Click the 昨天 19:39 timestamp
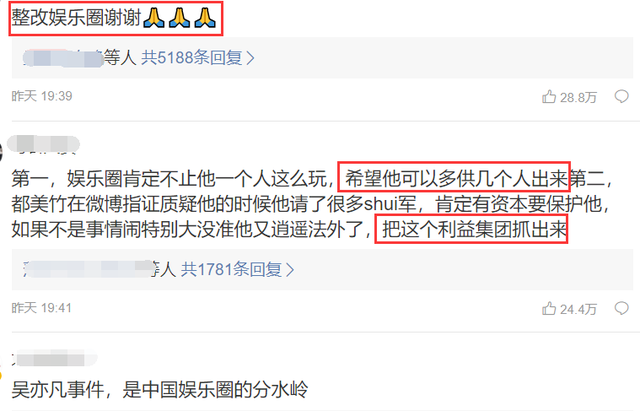 [42, 96]
